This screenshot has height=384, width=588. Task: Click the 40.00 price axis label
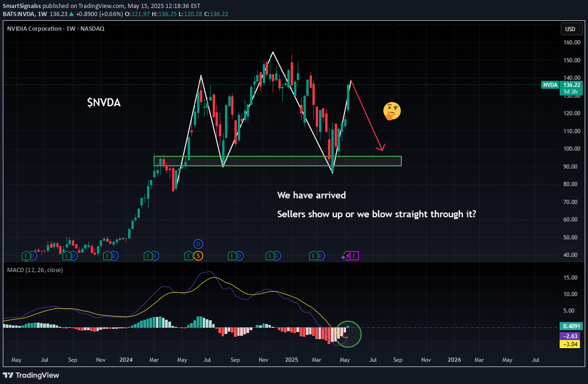click(x=571, y=255)
